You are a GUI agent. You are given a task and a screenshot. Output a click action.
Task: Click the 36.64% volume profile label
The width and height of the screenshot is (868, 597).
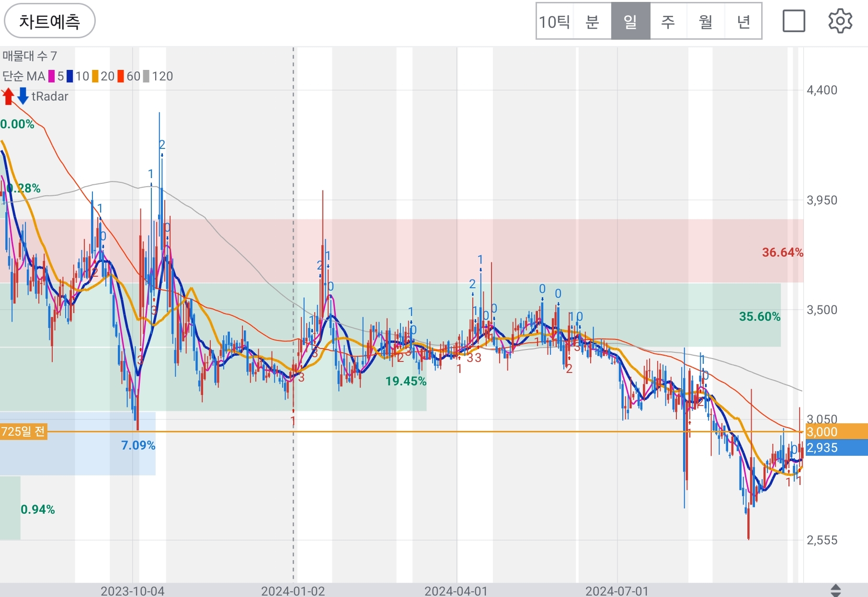pyautogui.click(x=782, y=252)
